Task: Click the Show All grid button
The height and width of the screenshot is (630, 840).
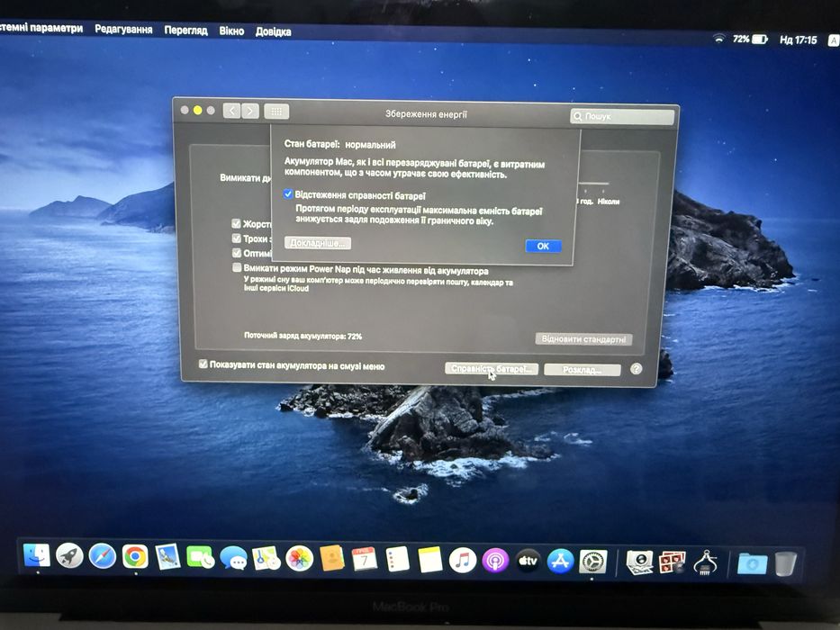Action: (276, 111)
